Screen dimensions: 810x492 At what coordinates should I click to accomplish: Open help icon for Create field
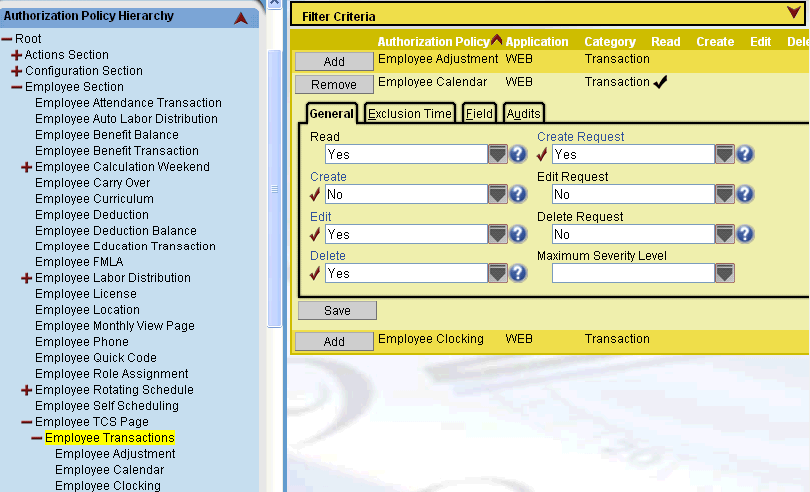[518, 194]
